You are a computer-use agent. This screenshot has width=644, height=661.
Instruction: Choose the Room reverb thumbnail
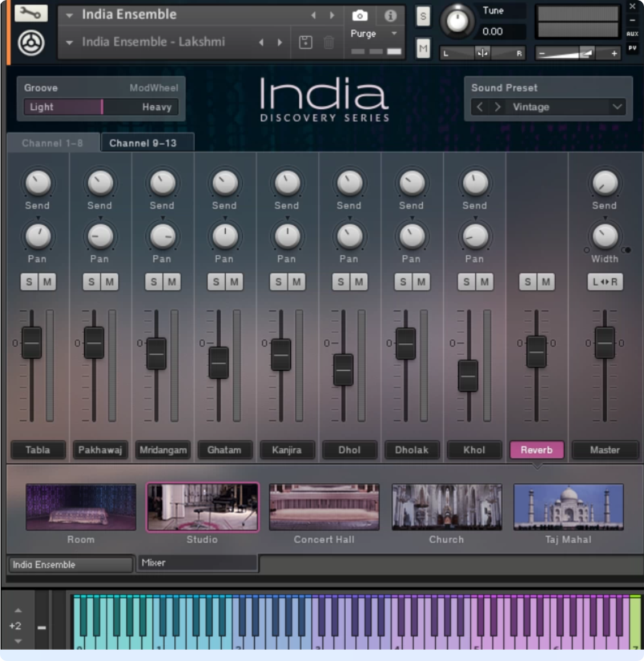(x=81, y=507)
